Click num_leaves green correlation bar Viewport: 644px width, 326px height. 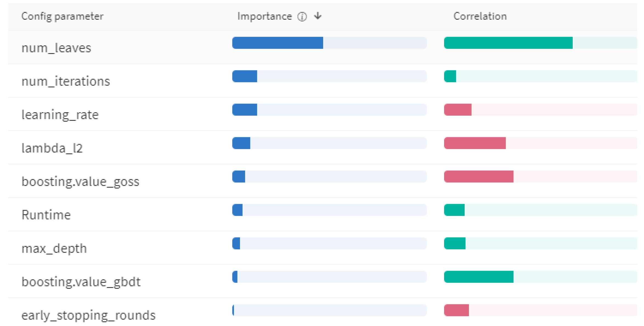point(508,43)
